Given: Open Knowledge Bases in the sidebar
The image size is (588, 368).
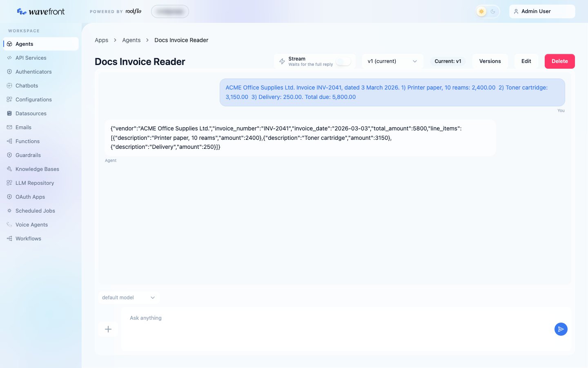Looking at the screenshot, I should 41,169.
